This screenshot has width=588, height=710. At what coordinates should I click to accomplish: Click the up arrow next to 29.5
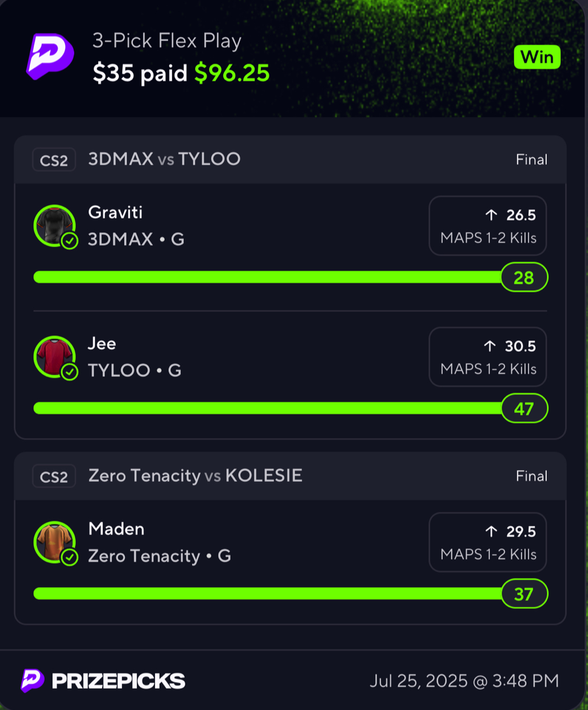[x=491, y=531]
